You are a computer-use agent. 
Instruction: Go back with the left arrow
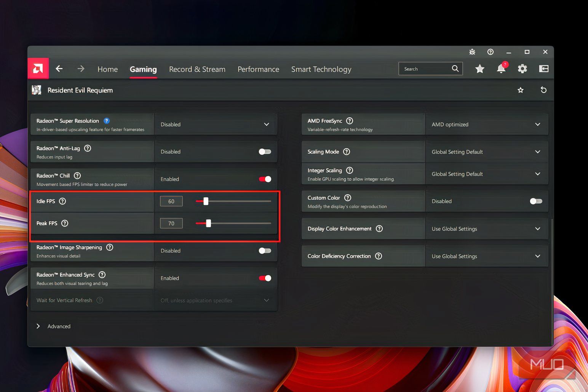coord(59,69)
